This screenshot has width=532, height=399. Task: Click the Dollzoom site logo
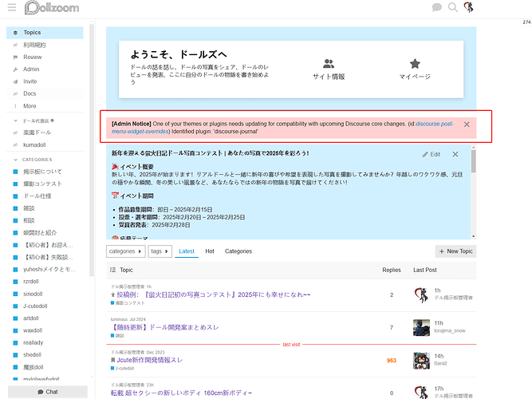point(52,7)
